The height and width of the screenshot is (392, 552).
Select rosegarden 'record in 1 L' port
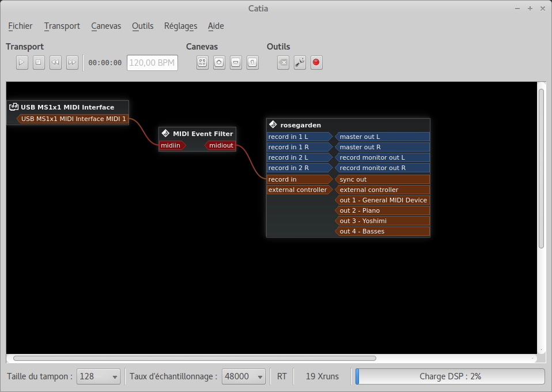click(x=300, y=137)
